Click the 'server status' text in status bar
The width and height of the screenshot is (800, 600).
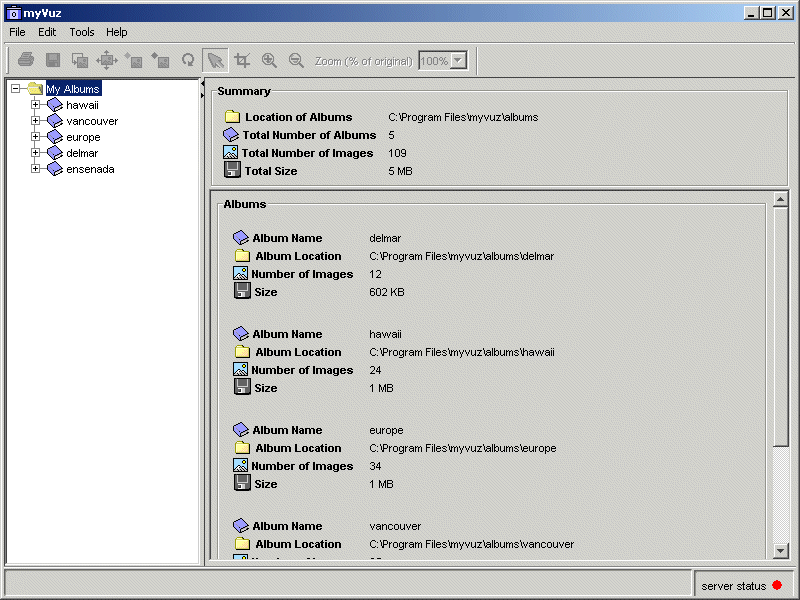(x=734, y=586)
